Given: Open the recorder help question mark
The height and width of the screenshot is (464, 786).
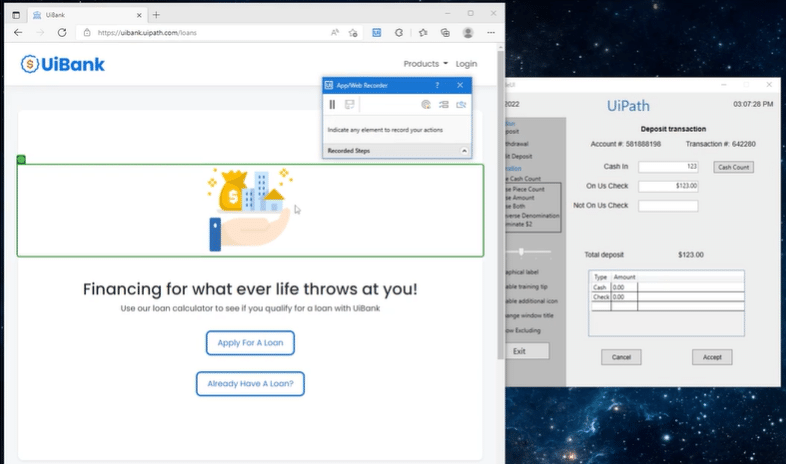Looking at the screenshot, I should [x=437, y=85].
